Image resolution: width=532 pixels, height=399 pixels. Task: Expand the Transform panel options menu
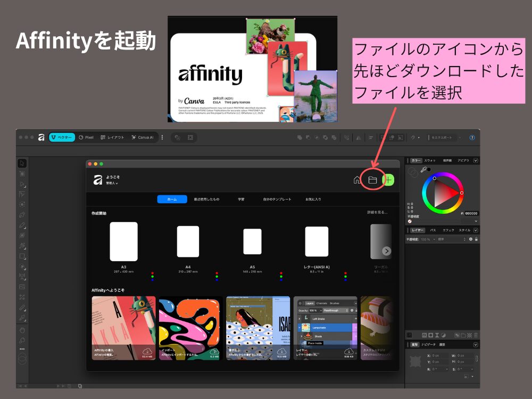476,345
